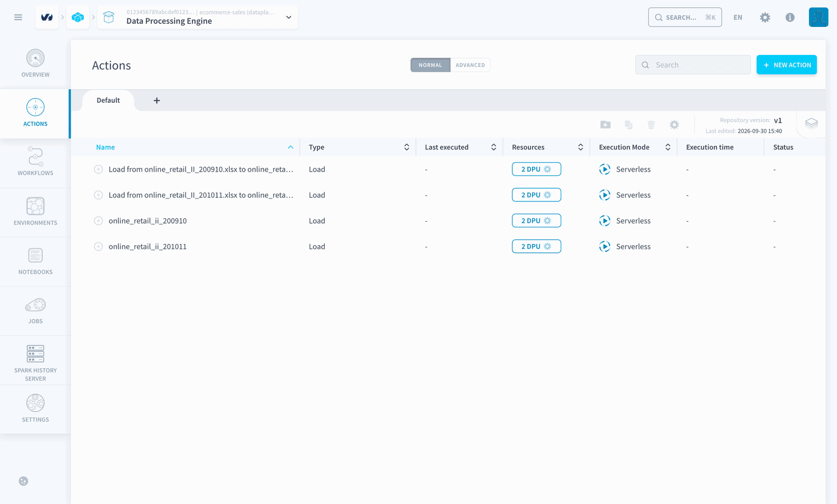
Task: Edit 2 DPU for online_retail_ii_201011 row
Action: [536, 246]
